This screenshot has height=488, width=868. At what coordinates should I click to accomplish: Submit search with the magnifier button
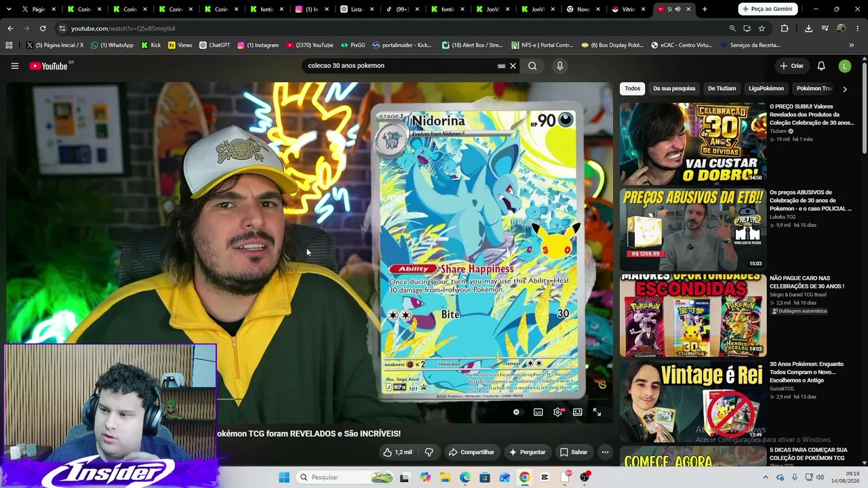(532, 66)
